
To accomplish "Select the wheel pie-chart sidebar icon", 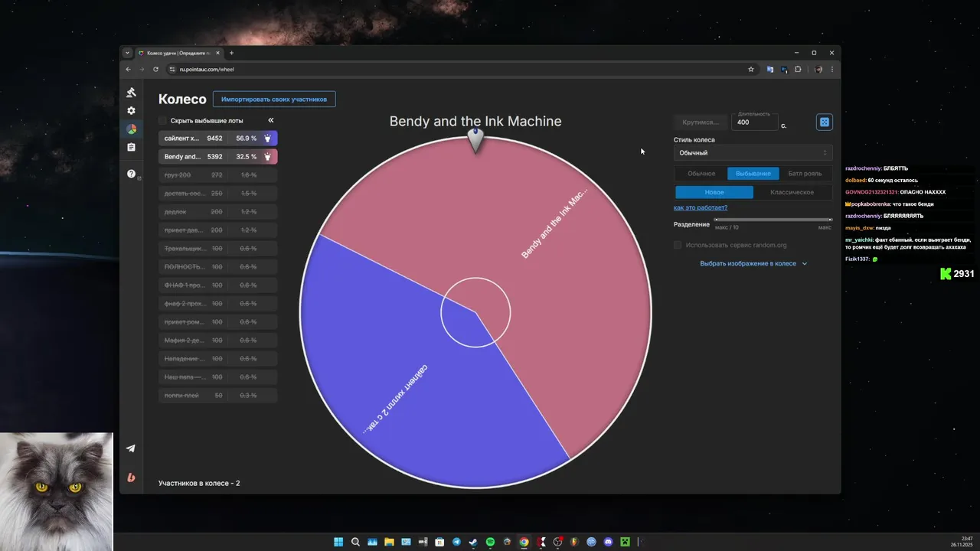I will (131, 129).
